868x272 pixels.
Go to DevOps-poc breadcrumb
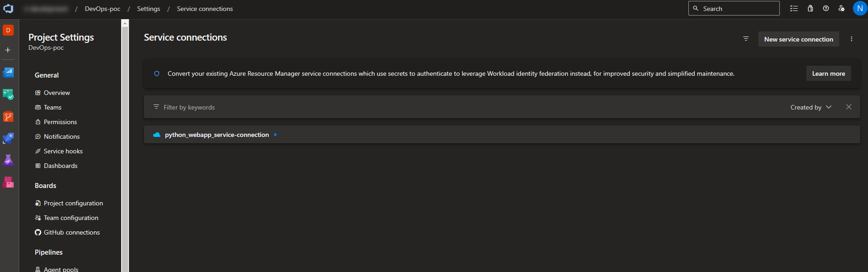[x=103, y=9]
